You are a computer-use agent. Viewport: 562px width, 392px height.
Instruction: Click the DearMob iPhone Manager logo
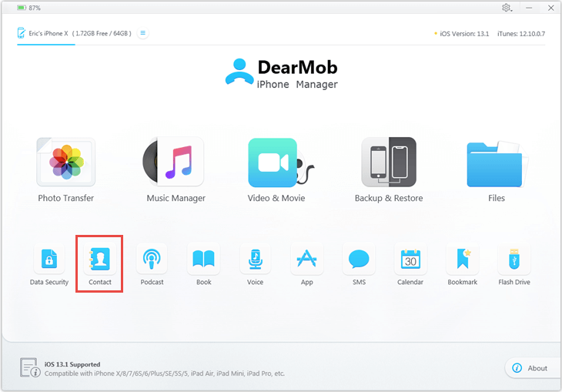[281, 73]
